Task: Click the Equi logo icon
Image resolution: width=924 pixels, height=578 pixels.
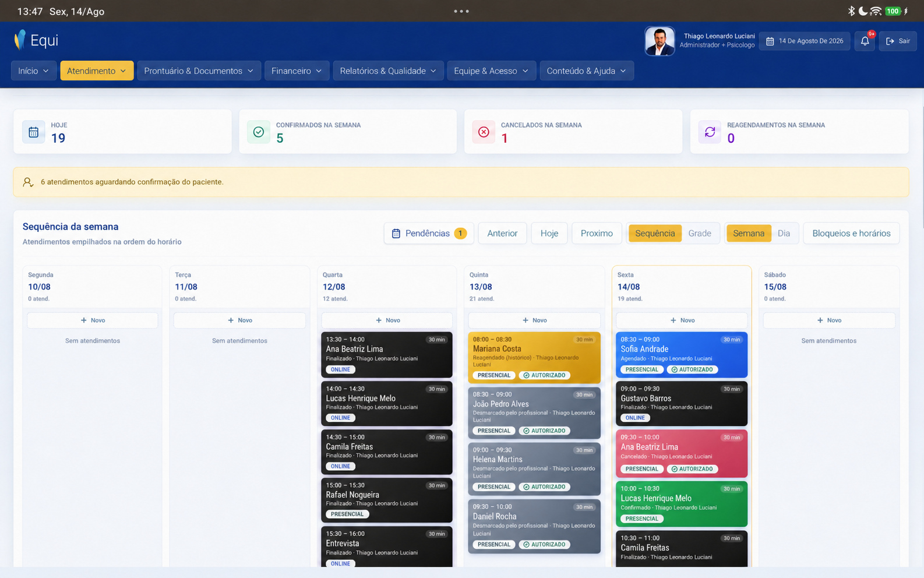Action: click(20, 40)
